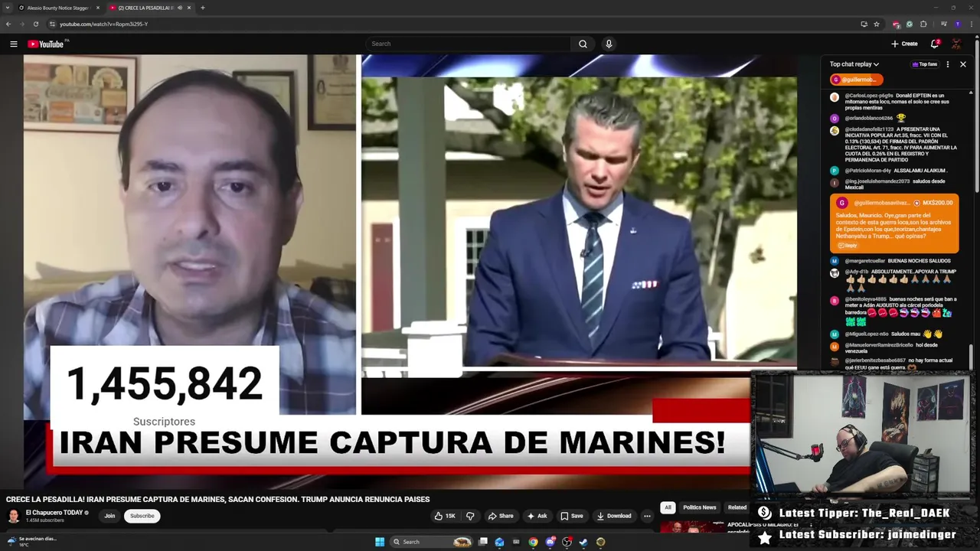Expand the Top chat replay dropdown
980x551 pixels.
854,64
